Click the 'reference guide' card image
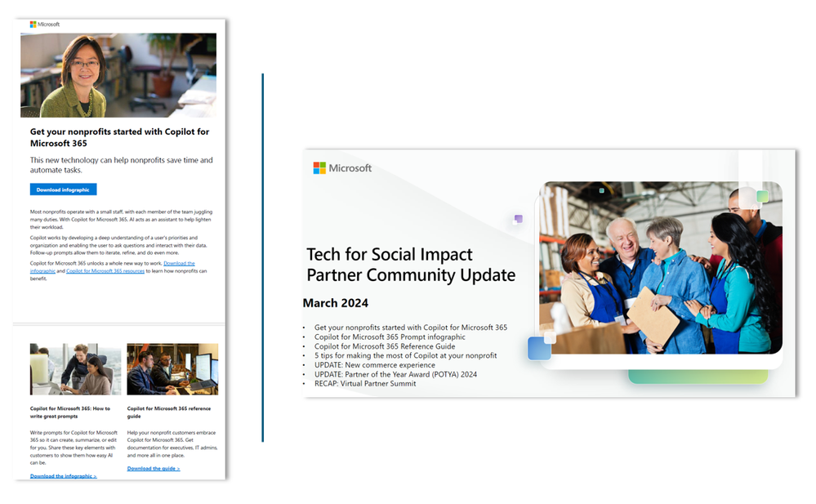Viewport: 816px width, 504px height. point(172,368)
